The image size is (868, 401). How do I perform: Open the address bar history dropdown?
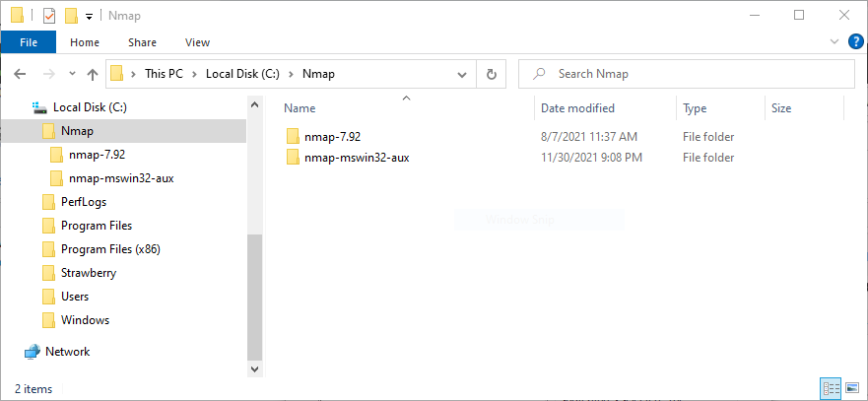point(462,74)
